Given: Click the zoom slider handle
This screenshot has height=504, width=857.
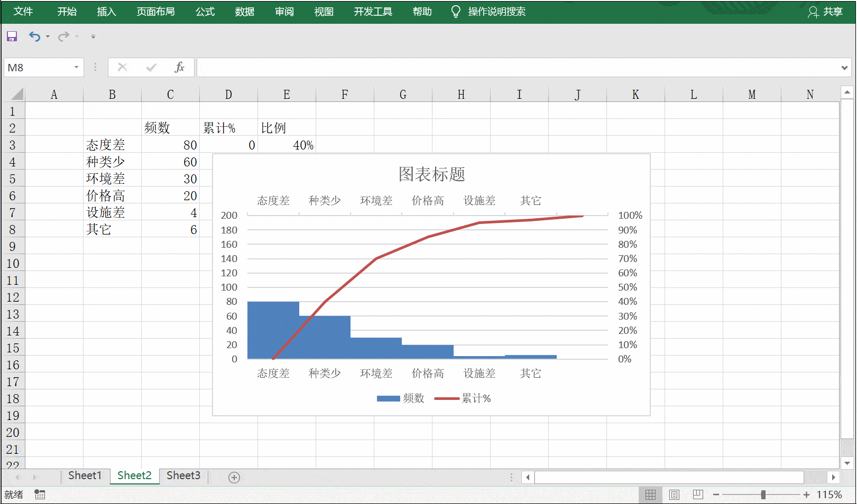Looking at the screenshot, I should tap(763, 494).
